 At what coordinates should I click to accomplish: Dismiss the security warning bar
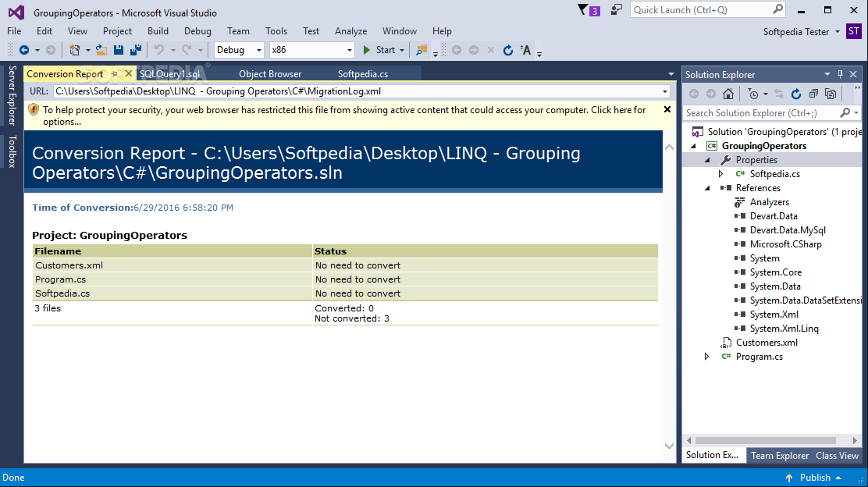[x=667, y=109]
